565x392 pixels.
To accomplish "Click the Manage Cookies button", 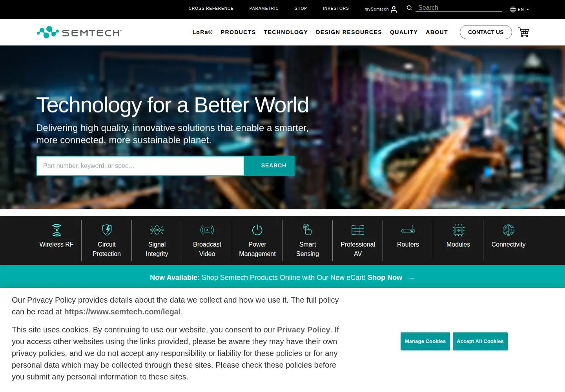I will [x=425, y=341].
